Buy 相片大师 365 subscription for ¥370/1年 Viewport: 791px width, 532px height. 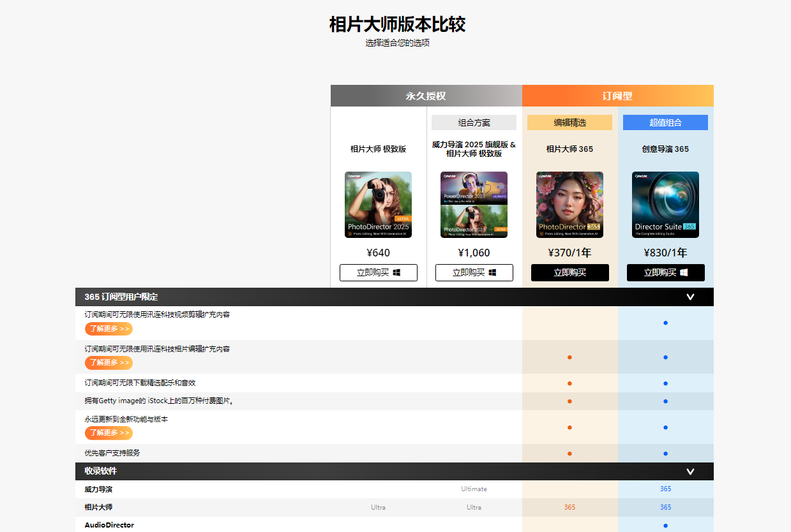tap(570, 272)
